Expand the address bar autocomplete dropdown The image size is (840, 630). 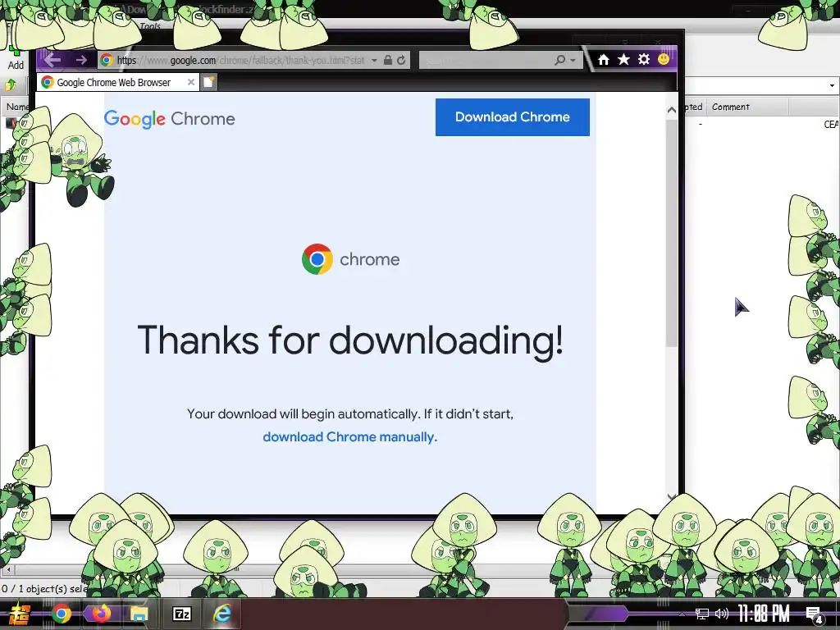374,61
